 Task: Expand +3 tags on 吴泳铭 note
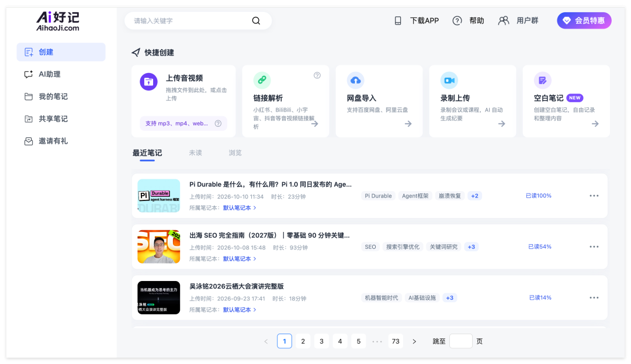click(449, 297)
